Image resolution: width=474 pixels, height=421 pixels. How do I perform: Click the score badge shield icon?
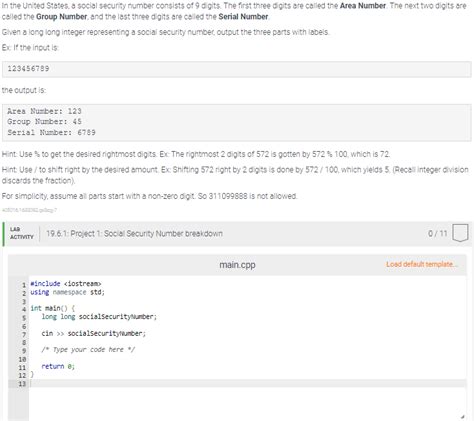tap(460, 233)
